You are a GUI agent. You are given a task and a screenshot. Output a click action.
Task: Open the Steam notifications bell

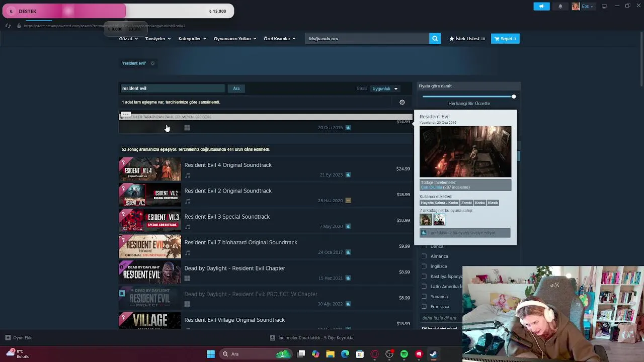[x=560, y=6]
